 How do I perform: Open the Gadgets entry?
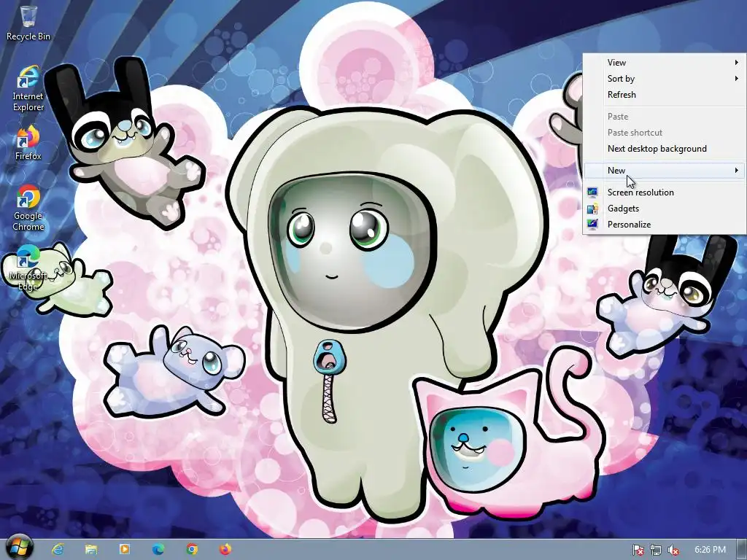664,209
